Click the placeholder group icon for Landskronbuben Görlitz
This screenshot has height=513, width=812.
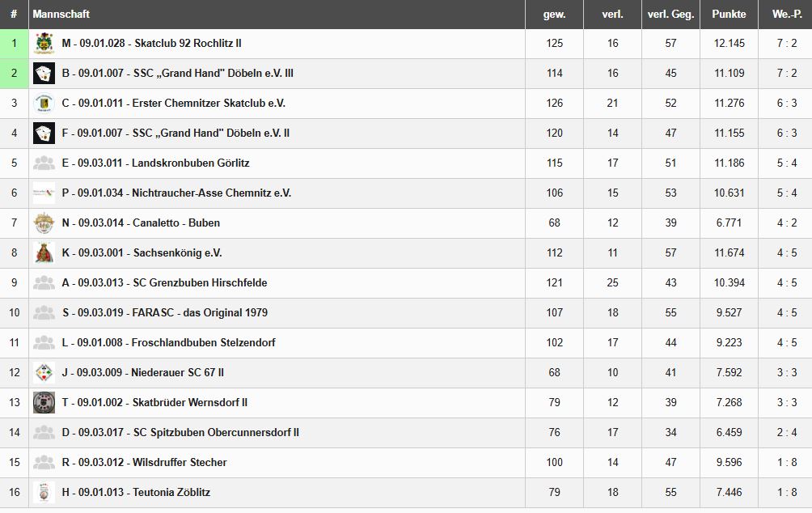tap(44, 163)
